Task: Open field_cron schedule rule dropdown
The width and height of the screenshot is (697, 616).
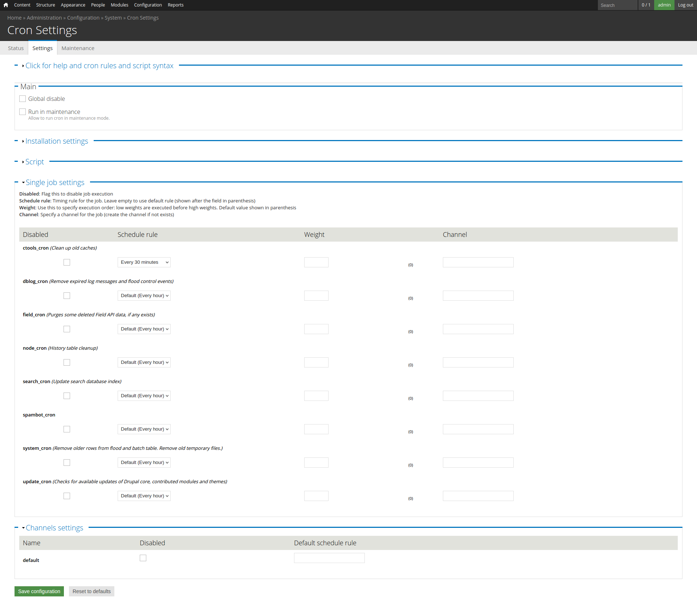Action: point(144,329)
